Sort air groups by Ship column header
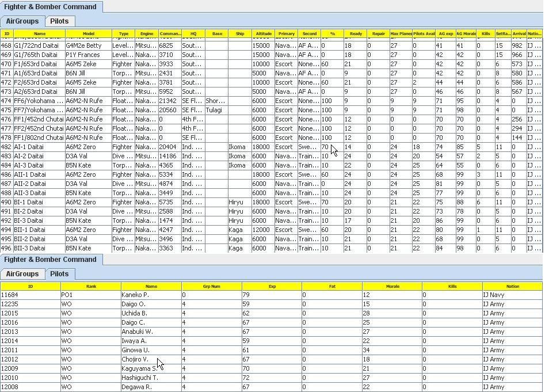545x392 pixels. pos(240,34)
